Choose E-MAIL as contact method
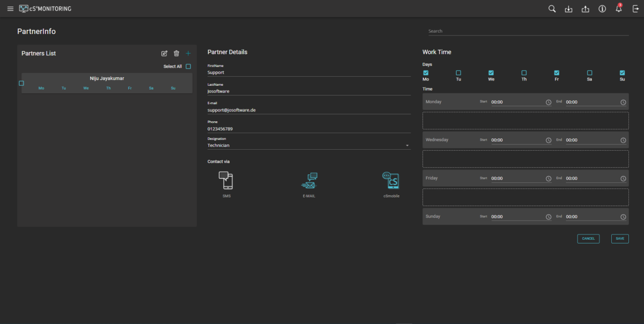The image size is (644, 324). 309,181
